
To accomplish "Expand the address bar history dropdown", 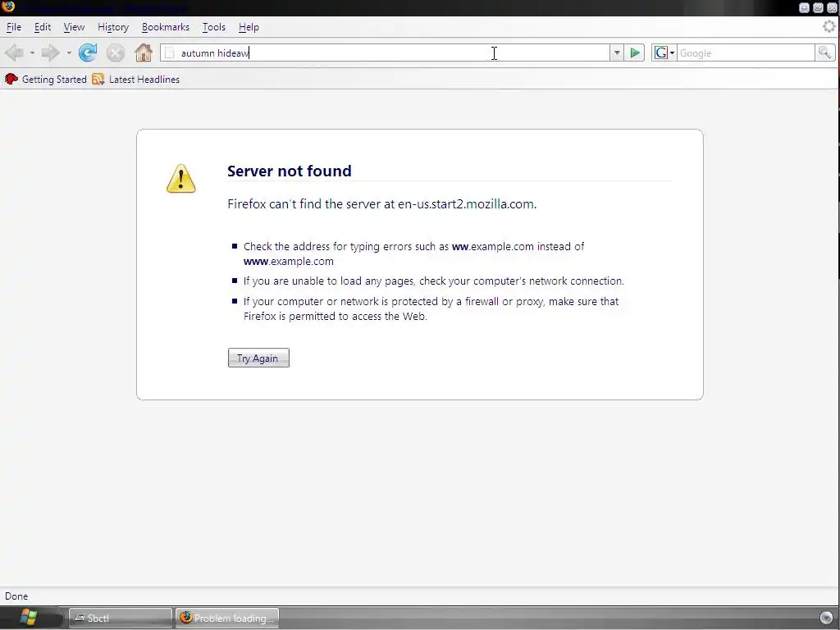I will pos(617,53).
